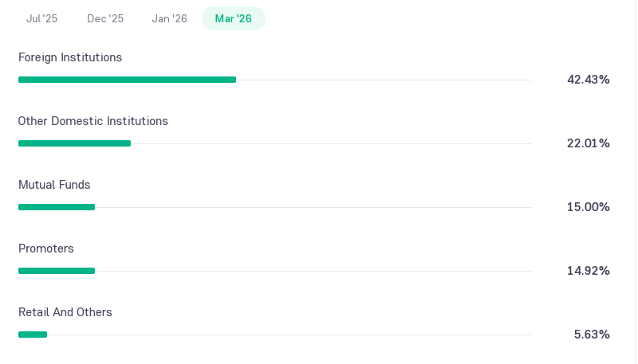Click the Mutual Funds green bar

pos(57,207)
